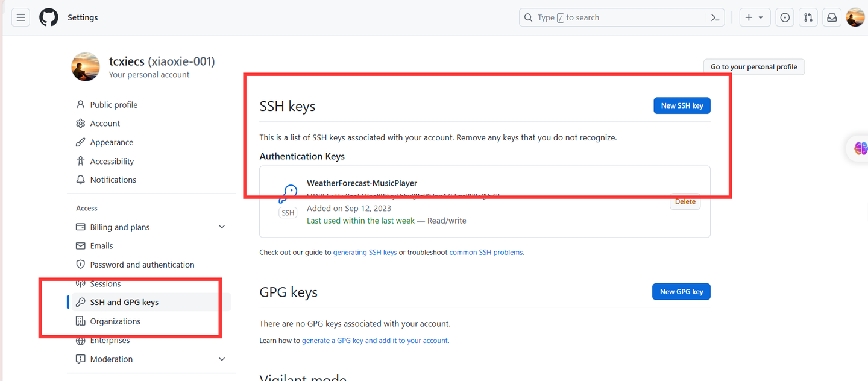Click the New GPG key button
This screenshot has height=381, width=868.
point(681,291)
